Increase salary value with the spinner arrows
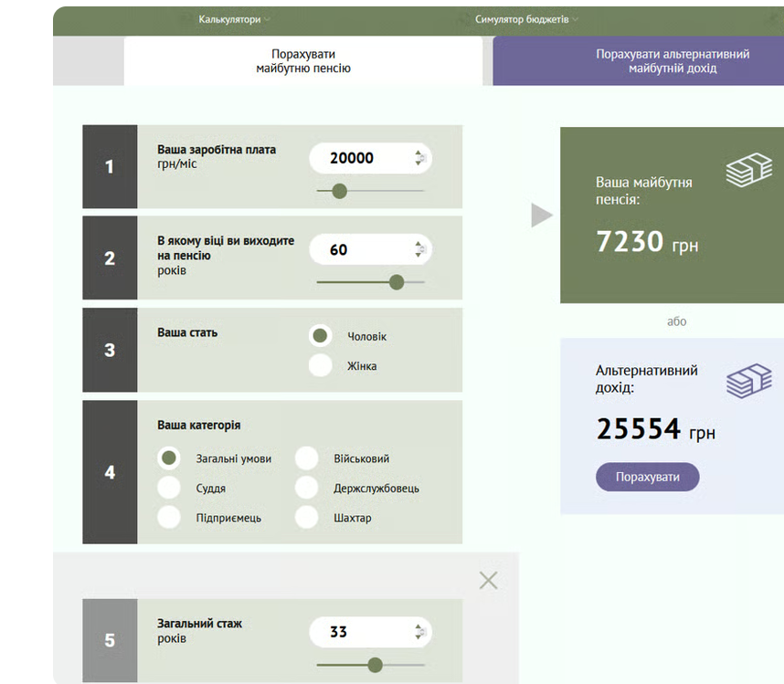The image size is (784, 684). tap(418, 153)
